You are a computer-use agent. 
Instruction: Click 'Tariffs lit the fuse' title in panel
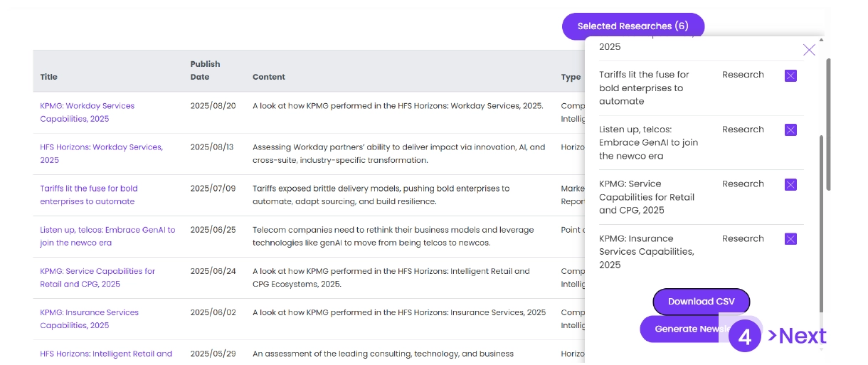pos(644,88)
